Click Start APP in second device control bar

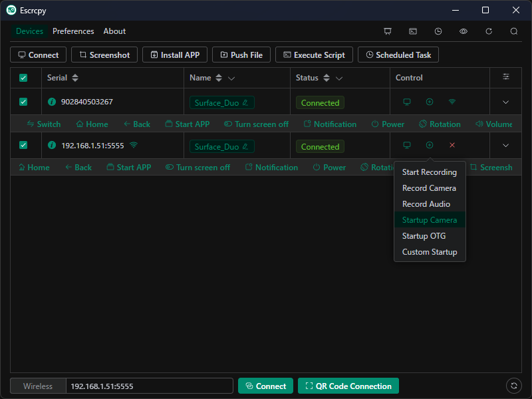click(x=129, y=168)
